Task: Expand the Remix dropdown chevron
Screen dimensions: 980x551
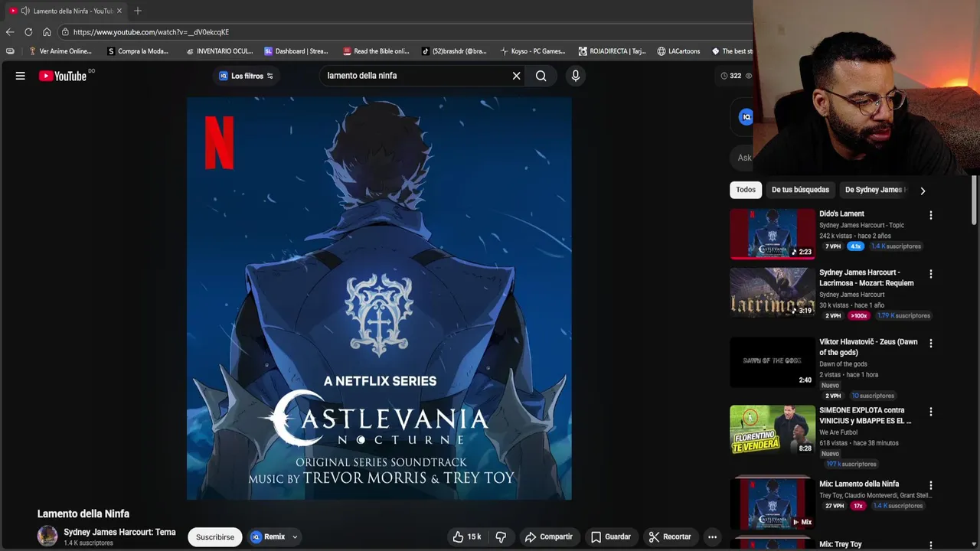Action: point(294,537)
